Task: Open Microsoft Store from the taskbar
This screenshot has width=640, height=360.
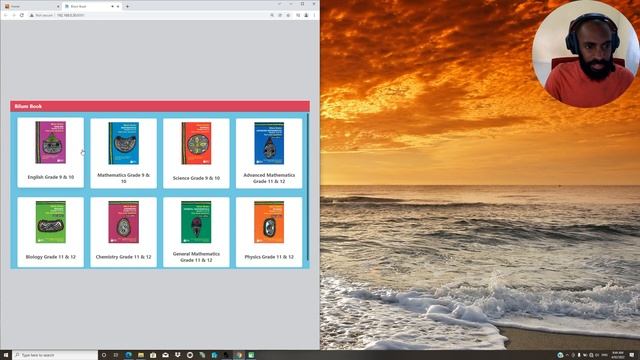Action: [153, 355]
